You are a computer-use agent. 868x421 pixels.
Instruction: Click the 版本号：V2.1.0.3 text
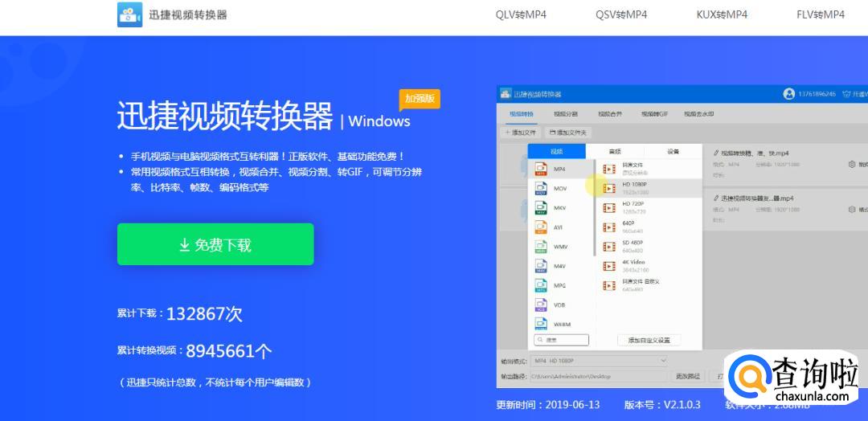tap(662, 405)
